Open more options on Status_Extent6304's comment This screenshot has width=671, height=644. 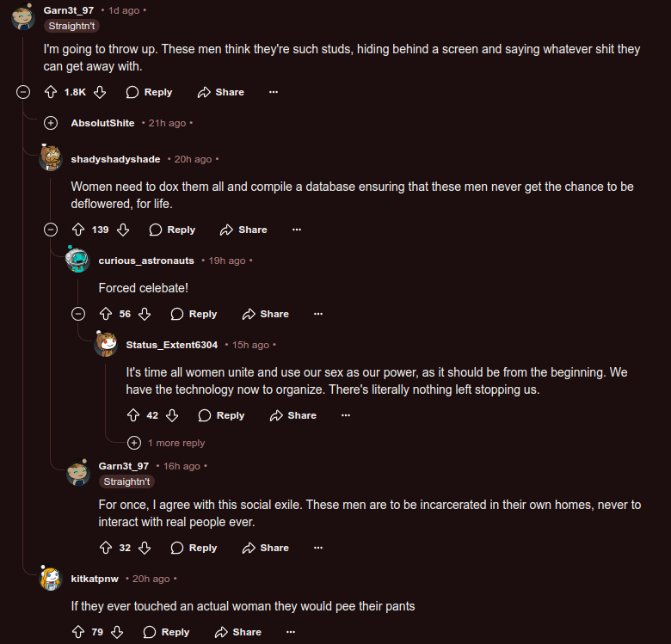point(346,415)
